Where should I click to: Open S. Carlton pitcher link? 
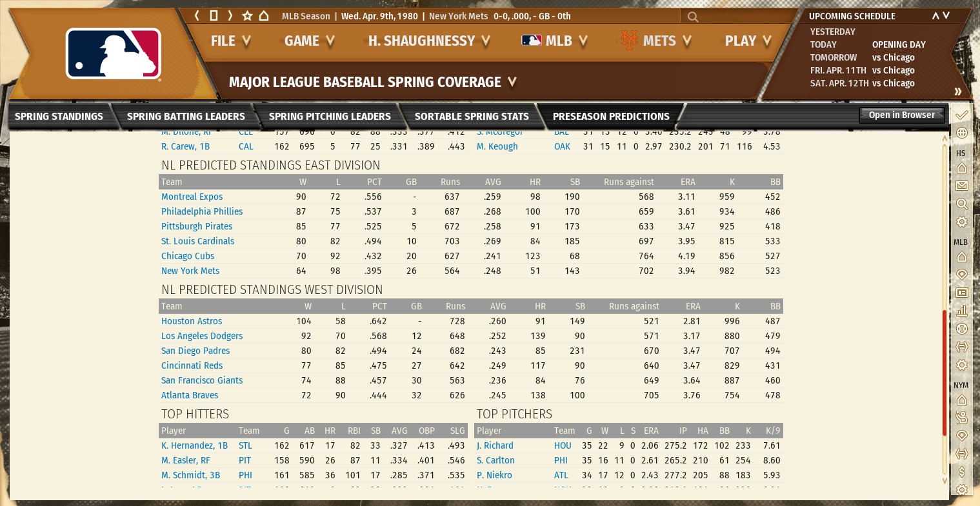tap(495, 460)
